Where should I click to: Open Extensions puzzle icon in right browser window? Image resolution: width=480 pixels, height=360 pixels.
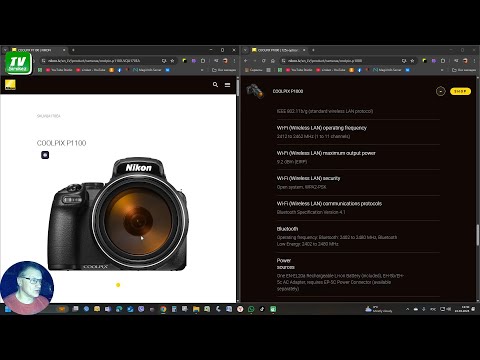coord(443,61)
